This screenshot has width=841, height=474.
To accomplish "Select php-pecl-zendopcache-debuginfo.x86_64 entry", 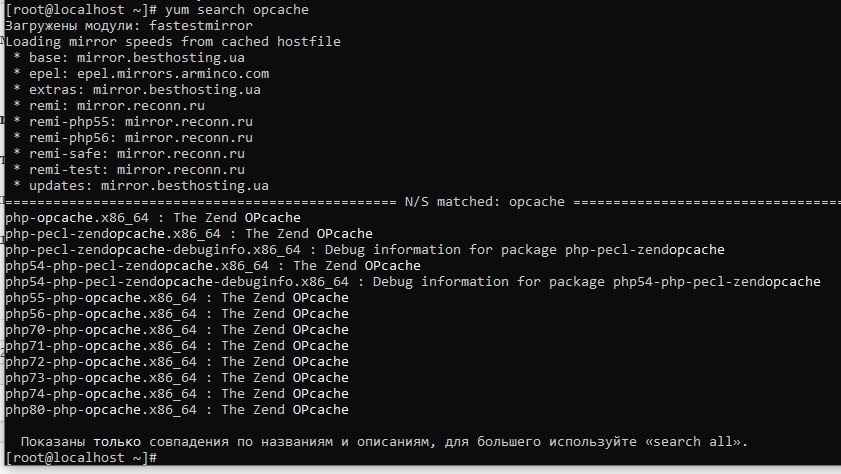I will (x=153, y=250).
